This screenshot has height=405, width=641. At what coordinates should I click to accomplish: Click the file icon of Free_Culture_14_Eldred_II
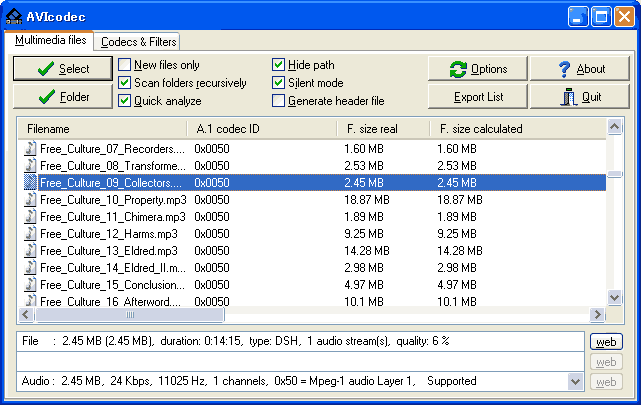tap(30, 268)
